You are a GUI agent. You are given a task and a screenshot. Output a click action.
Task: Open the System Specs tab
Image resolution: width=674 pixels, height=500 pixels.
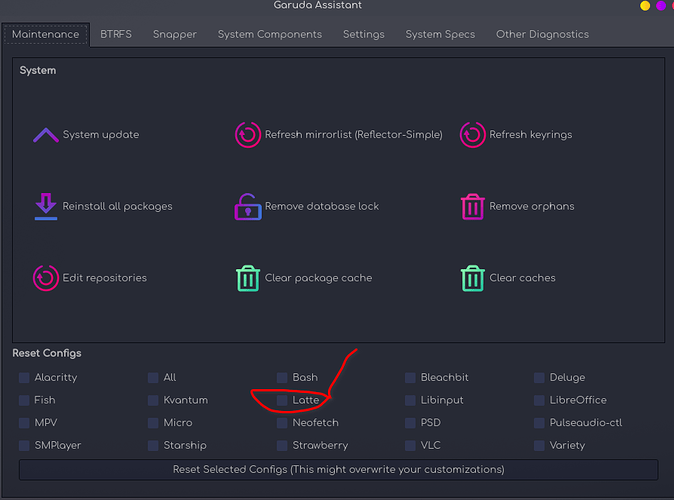click(x=440, y=34)
